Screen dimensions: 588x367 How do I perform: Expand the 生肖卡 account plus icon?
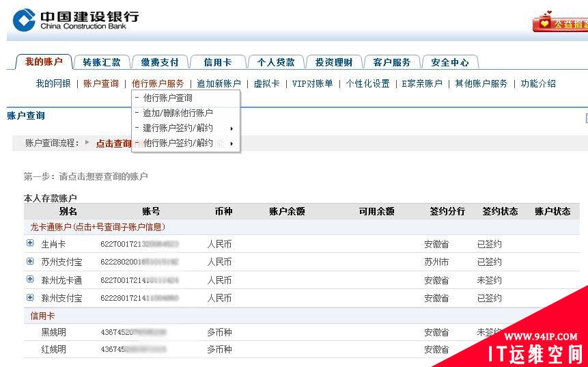click(x=30, y=243)
